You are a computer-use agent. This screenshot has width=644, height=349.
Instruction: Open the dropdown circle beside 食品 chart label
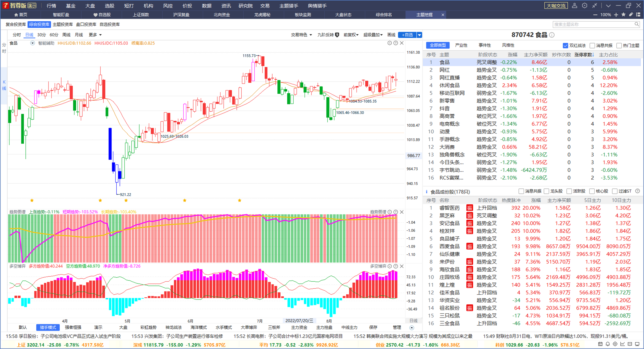[33, 43]
